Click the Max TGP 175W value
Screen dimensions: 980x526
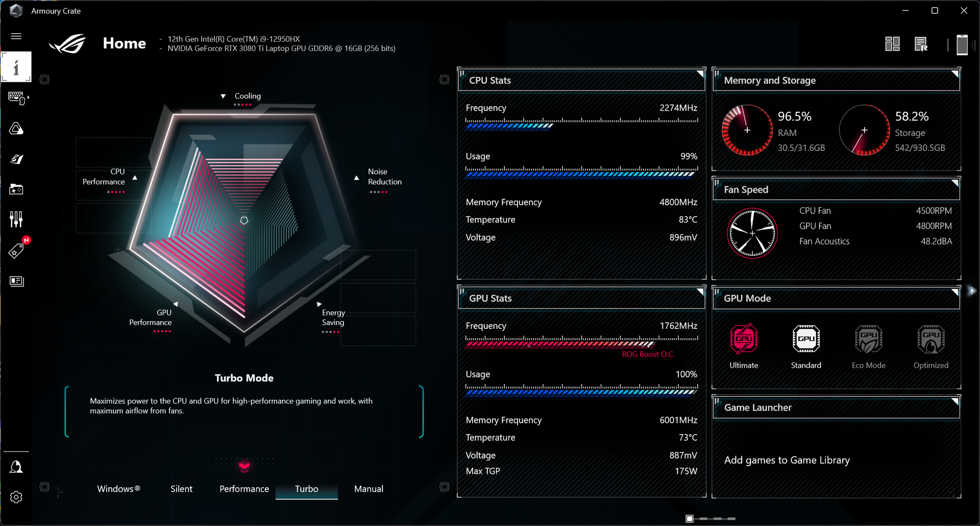point(686,471)
